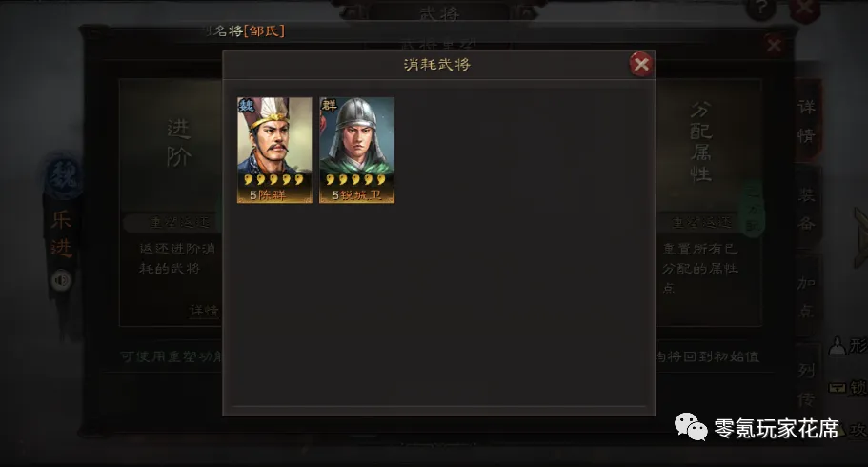Click the 形 figure icon at right edge
Viewport: 868px width, 467px height.
838,346
